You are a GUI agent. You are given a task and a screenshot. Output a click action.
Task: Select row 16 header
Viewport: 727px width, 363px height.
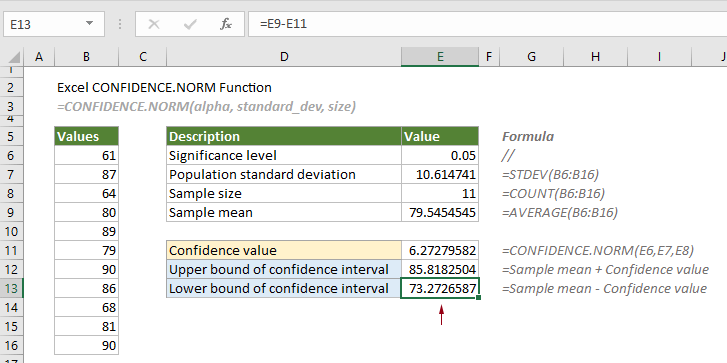coord(12,345)
